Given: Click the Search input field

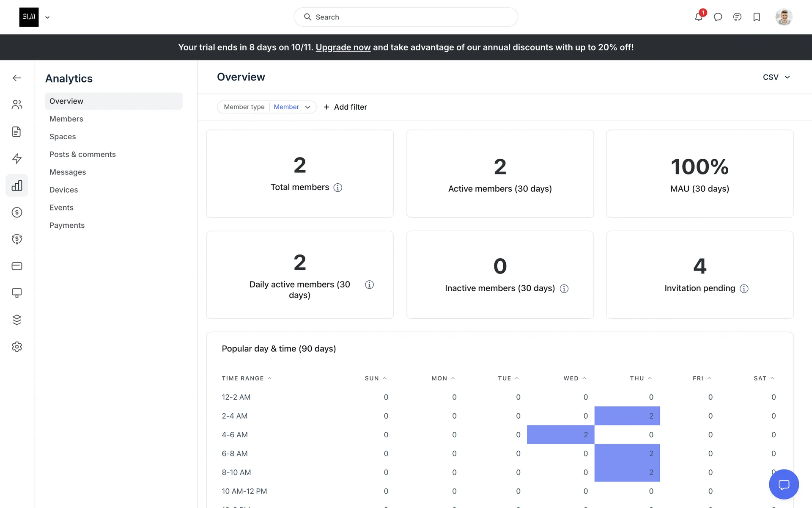Looking at the screenshot, I should pos(406,17).
